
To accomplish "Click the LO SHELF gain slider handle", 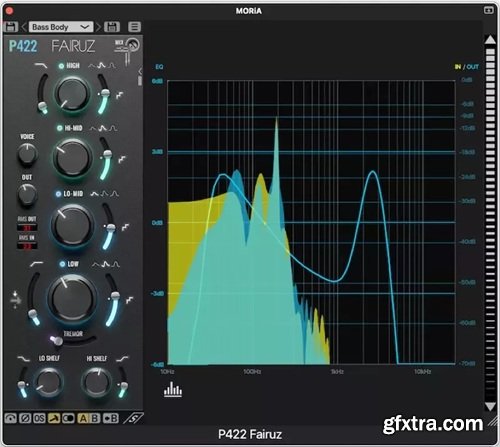I will [22, 384].
